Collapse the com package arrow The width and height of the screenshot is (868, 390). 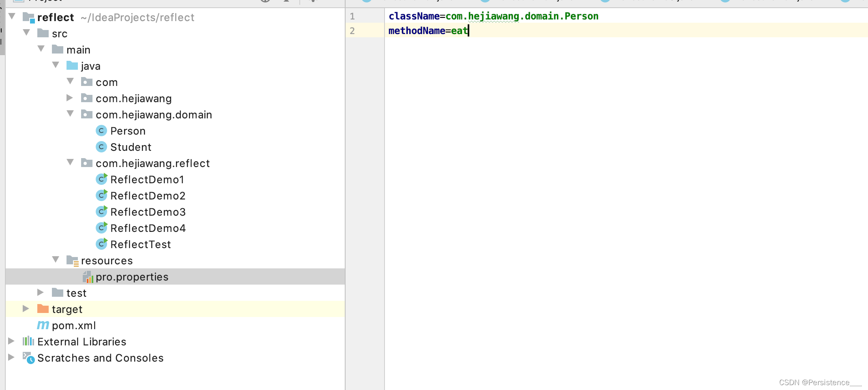click(70, 81)
